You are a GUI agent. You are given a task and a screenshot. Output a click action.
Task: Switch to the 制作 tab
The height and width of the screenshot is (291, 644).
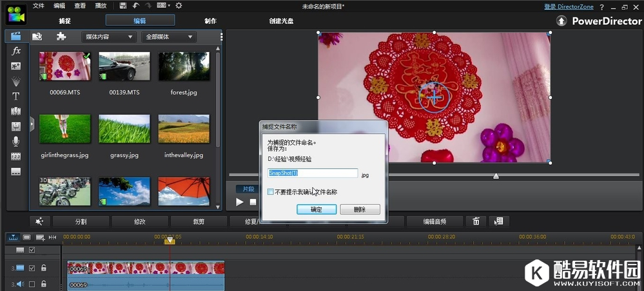[210, 21]
